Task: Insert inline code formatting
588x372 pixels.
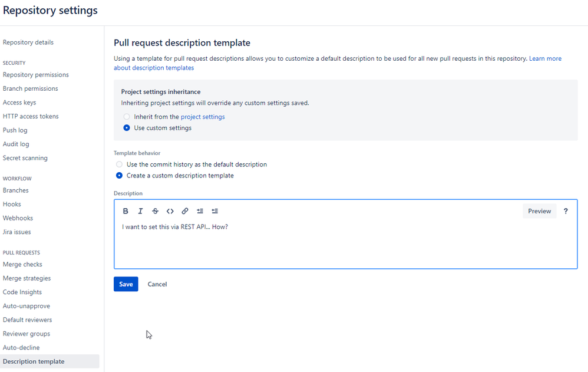Action: [170, 211]
